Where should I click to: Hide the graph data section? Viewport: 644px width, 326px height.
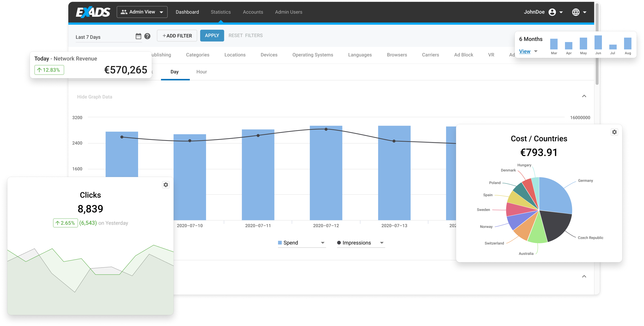click(x=95, y=97)
